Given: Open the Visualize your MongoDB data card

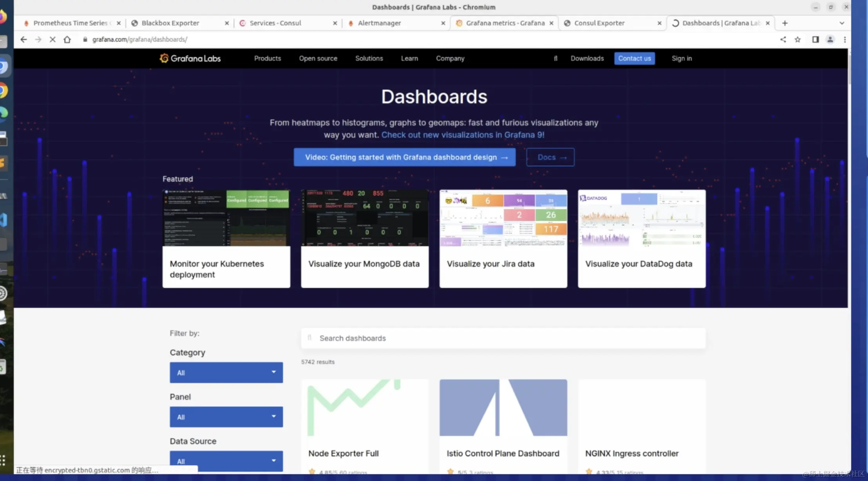Looking at the screenshot, I should [x=365, y=239].
